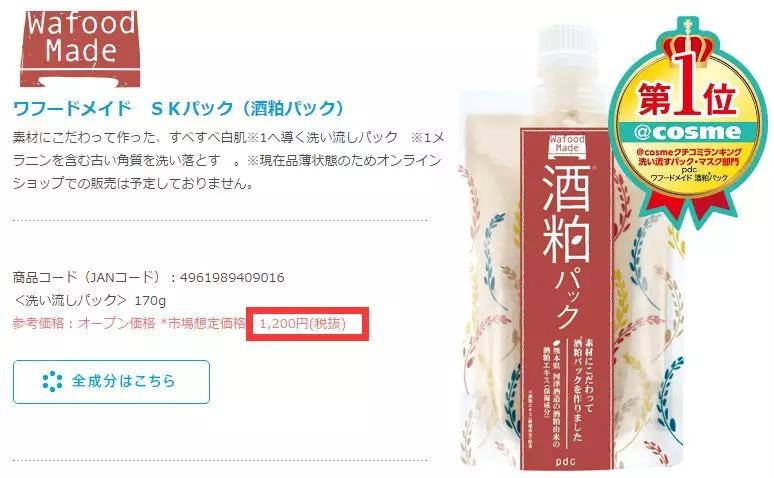Click the Wafood Made brand logo
Screen dimensions: 774x478
tap(80, 48)
